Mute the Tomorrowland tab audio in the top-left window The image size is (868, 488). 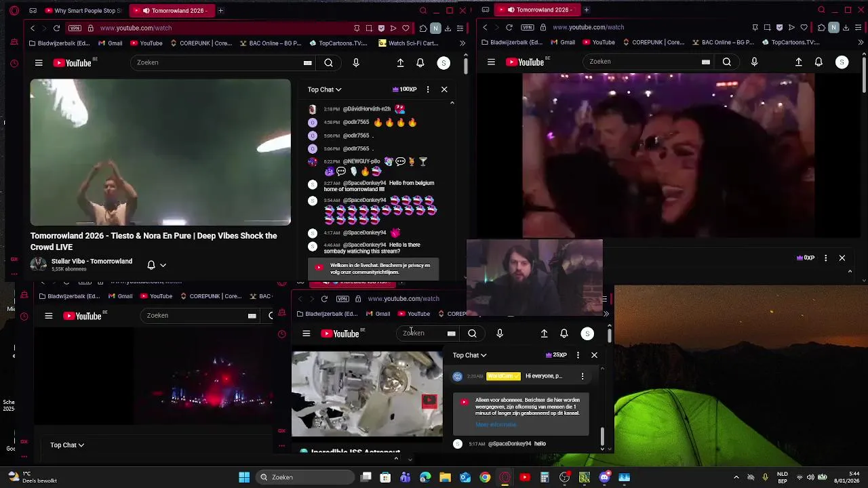pyautogui.click(x=145, y=11)
